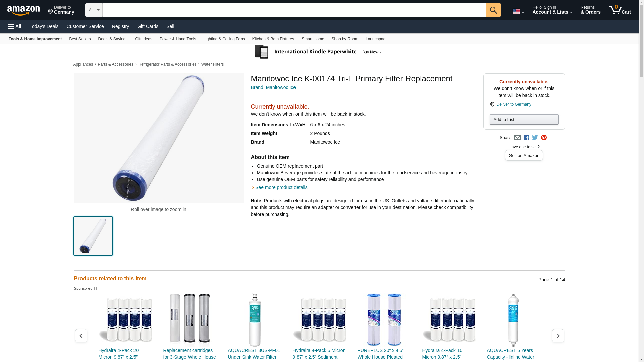This screenshot has height=362, width=644.
Task: Select the filter product thumbnail image
Action: [93, 236]
